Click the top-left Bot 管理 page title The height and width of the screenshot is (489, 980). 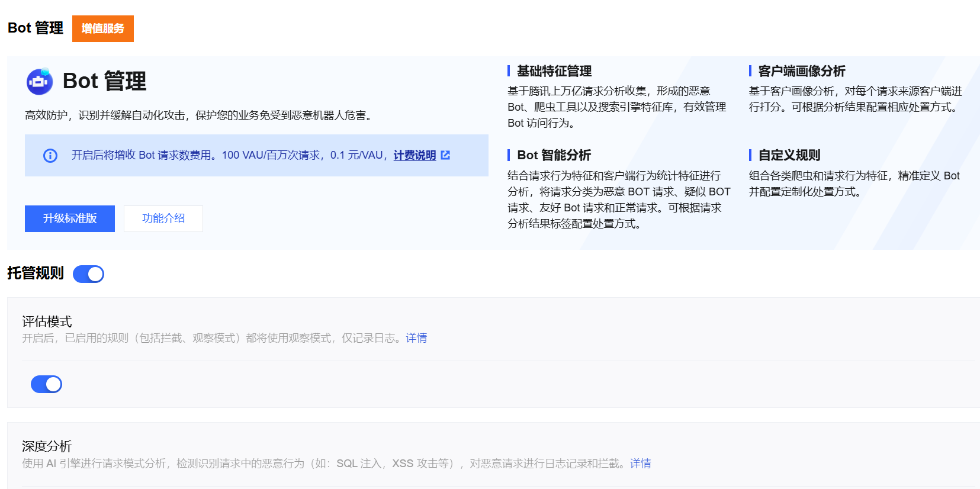click(x=36, y=28)
